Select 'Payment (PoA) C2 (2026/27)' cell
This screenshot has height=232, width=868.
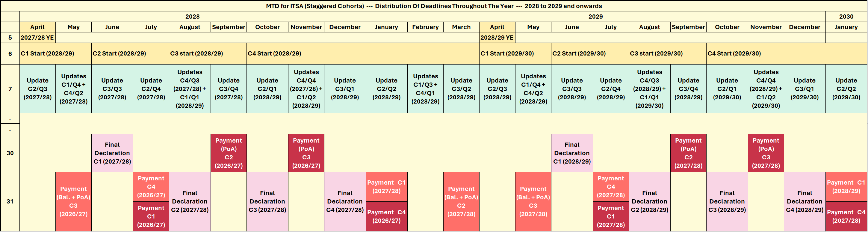pos(229,153)
